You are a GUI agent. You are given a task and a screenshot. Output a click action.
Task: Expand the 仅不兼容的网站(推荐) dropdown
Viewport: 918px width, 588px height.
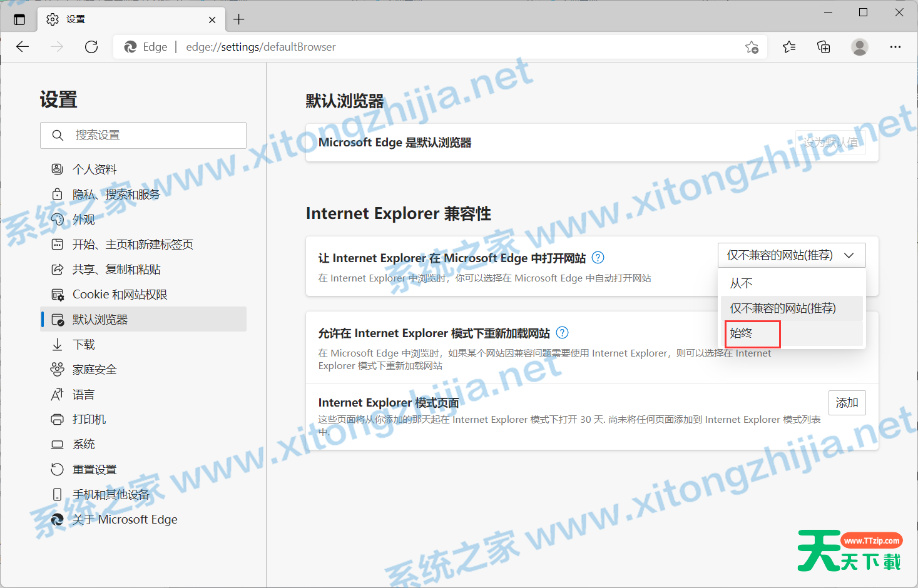[x=792, y=255]
